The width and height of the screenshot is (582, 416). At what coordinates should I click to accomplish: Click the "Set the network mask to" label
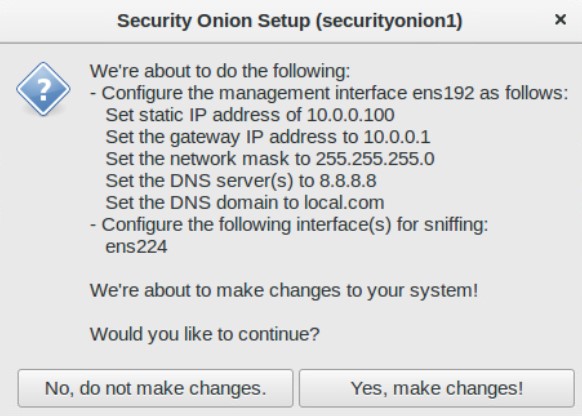tap(208, 158)
